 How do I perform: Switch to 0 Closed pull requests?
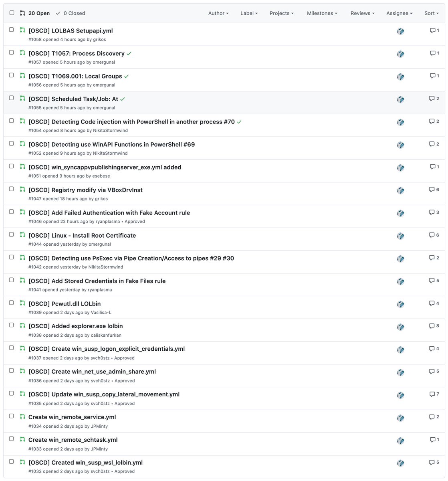tap(70, 13)
